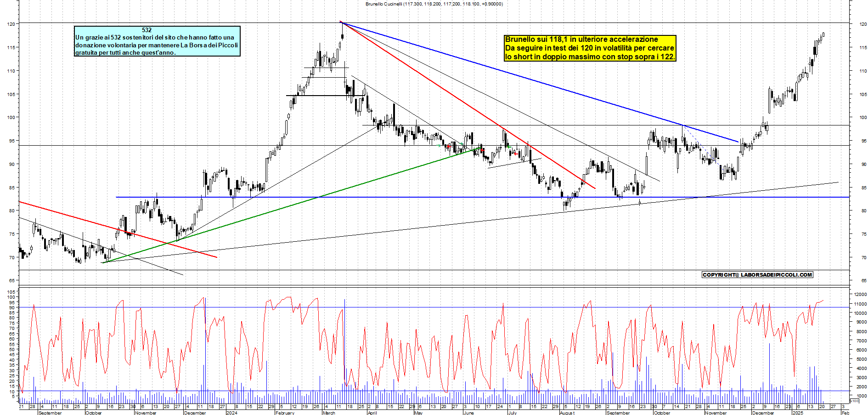Click the 'April' month label

tap(372, 412)
